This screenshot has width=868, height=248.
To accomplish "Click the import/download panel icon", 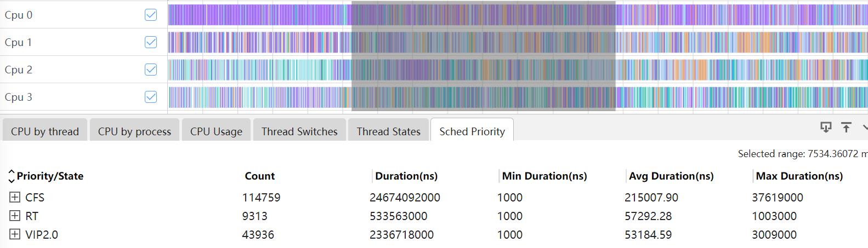I will [x=825, y=128].
